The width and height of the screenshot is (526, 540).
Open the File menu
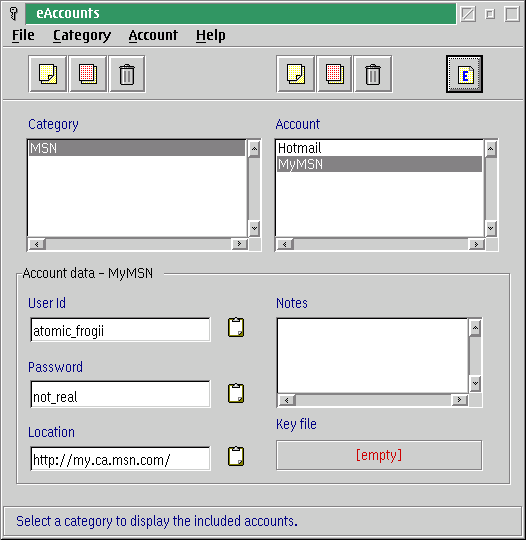[23, 35]
